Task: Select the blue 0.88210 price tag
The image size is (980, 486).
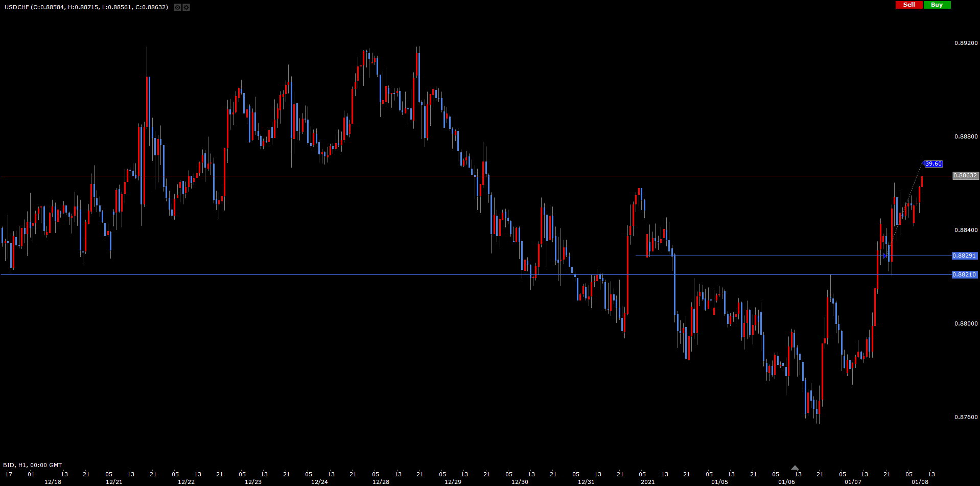Action: point(964,274)
